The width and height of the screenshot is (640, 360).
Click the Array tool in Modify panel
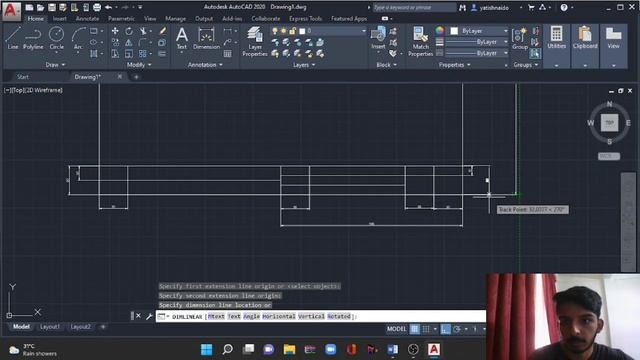(143, 53)
